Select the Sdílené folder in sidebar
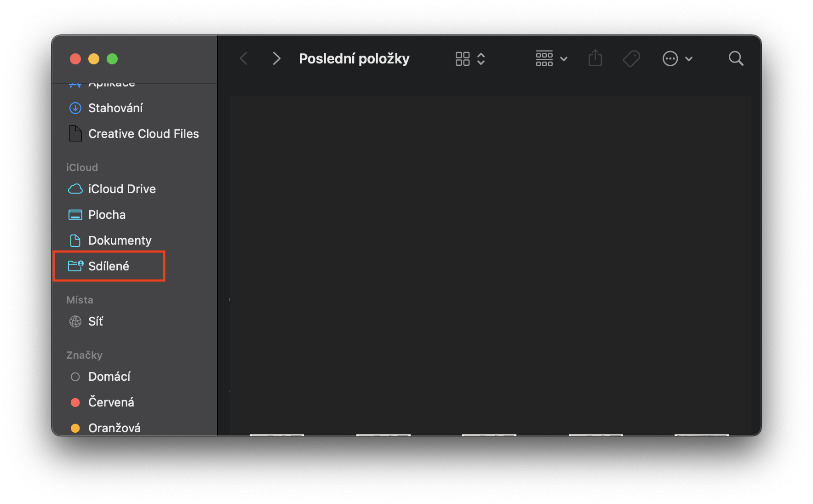The image size is (813, 504). pos(99,266)
